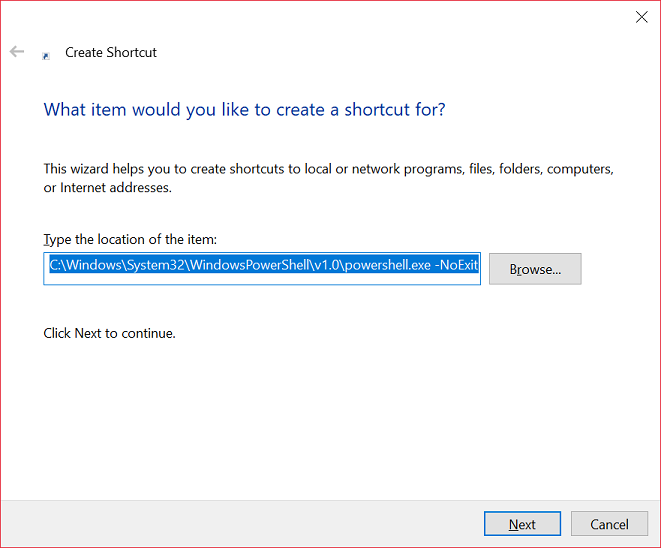Image resolution: width=661 pixels, height=548 pixels.
Task: Open the Browse... file picker
Action: click(x=535, y=269)
